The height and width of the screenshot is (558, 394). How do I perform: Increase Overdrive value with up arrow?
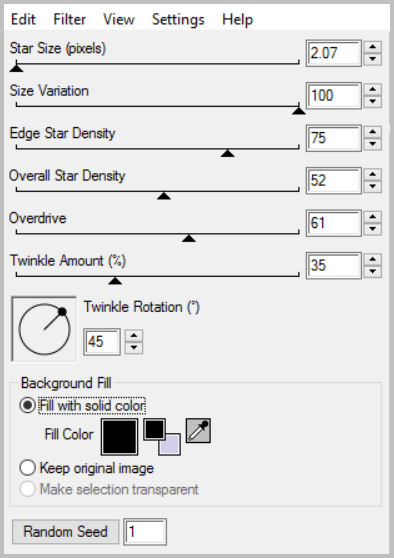pyautogui.click(x=373, y=217)
